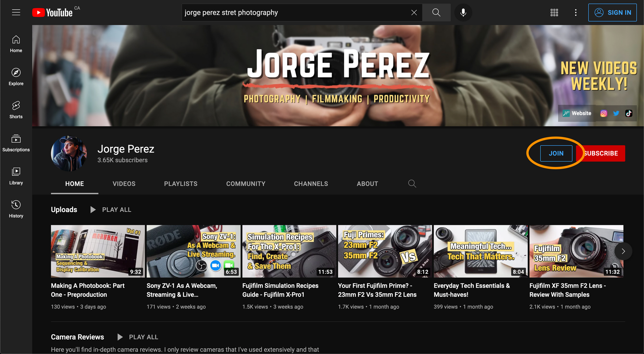The width and height of the screenshot is (644, 354).
Task: Click the Sign In button
Action: (x=612, y=13)
